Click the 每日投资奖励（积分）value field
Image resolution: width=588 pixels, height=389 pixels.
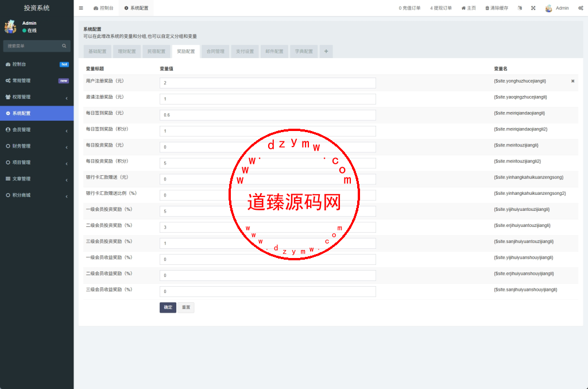(x=268, y=163)
